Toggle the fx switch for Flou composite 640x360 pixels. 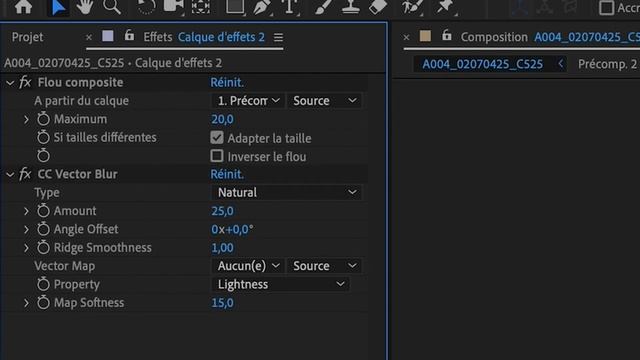tap(25, 82)
